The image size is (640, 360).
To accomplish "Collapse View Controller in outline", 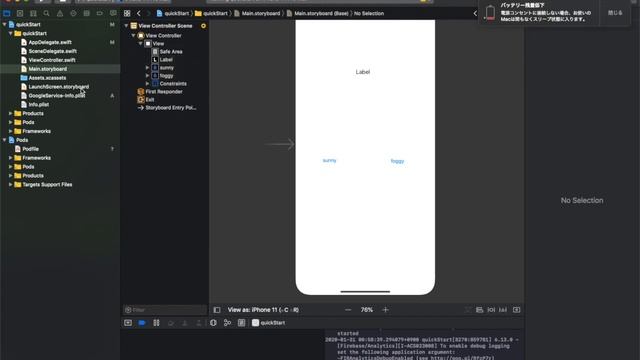I will point(133,36).
